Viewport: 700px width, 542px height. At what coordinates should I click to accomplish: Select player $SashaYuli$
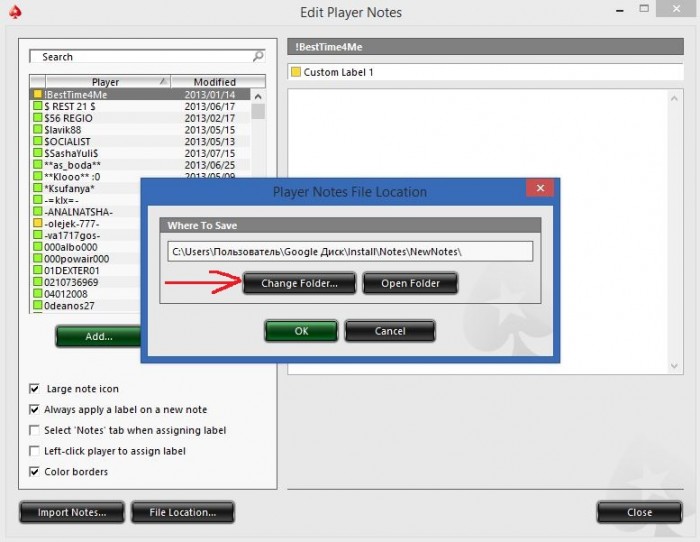pos(140,153)
